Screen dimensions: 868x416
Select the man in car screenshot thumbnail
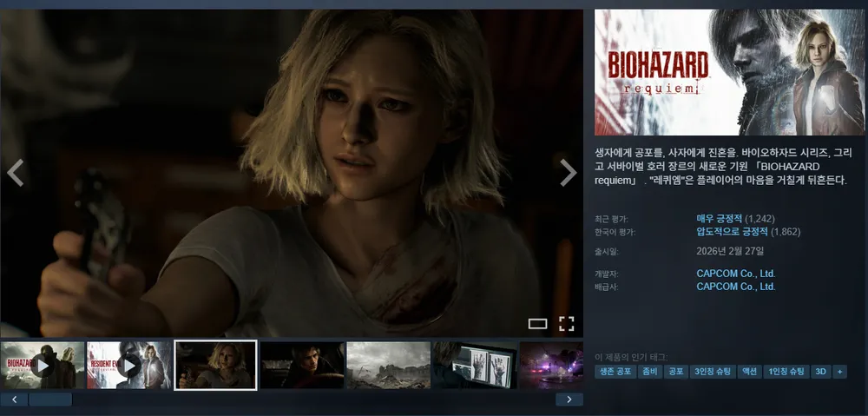pos(302,365)
